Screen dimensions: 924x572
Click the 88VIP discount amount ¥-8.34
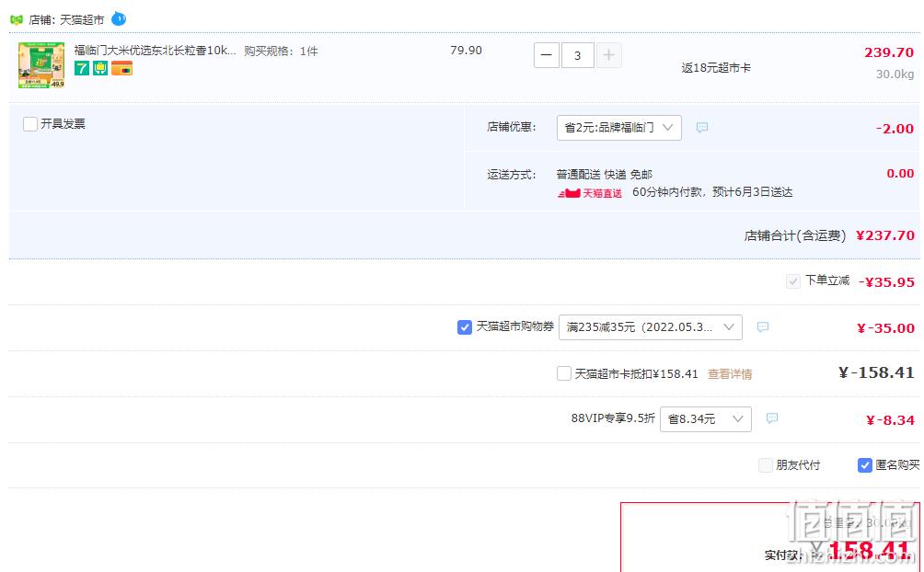pos(890,420)
